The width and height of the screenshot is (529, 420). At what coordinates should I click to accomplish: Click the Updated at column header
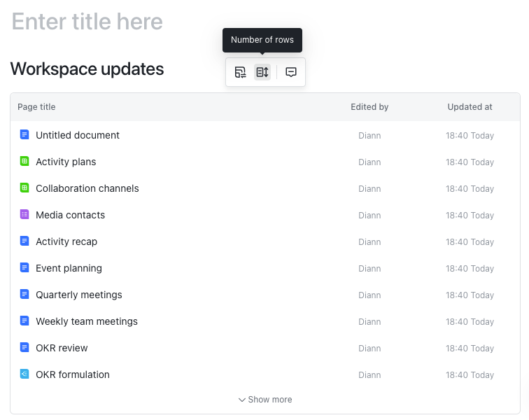tap(470, 107)
